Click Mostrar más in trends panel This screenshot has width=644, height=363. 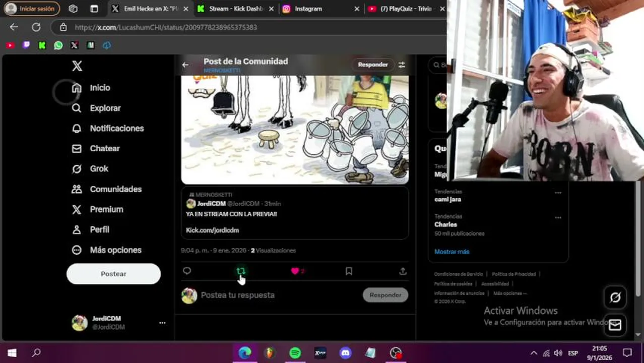452,252
